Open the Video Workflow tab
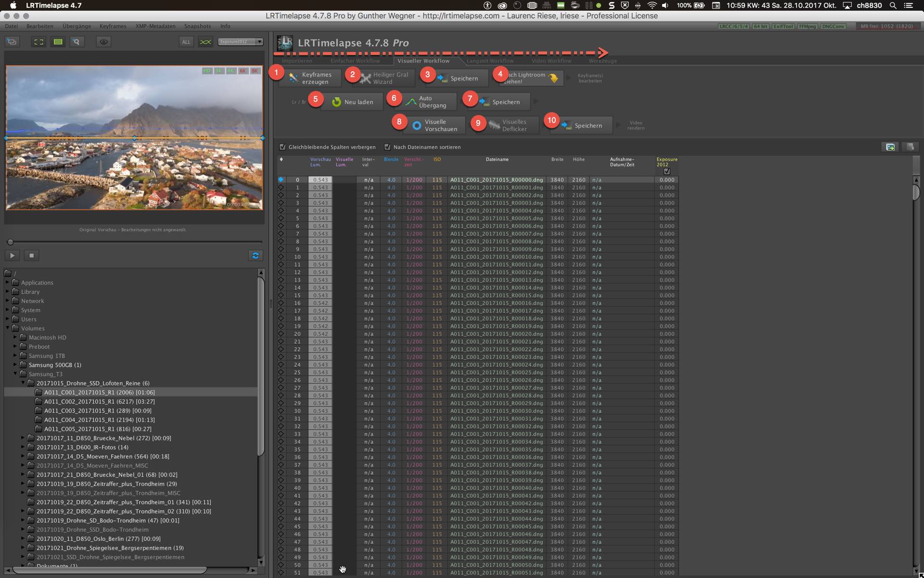 click(x=552, y=61)
